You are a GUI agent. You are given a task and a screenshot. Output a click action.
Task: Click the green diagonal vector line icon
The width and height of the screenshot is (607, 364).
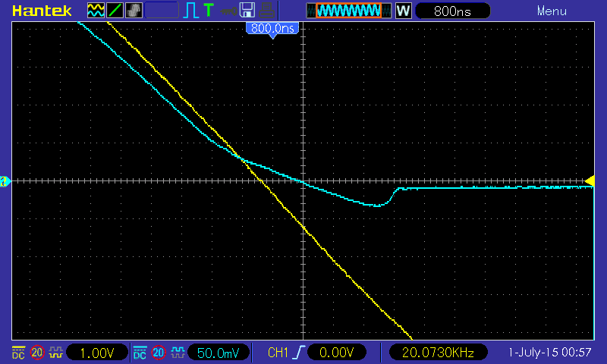click(x=115, y=11)
